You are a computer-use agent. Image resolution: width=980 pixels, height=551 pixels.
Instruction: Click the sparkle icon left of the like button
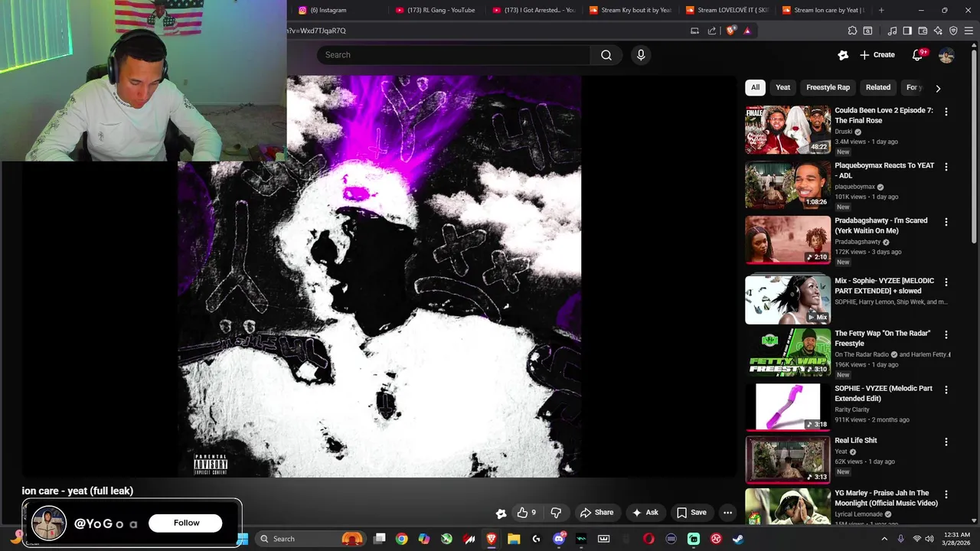(501, 514)
